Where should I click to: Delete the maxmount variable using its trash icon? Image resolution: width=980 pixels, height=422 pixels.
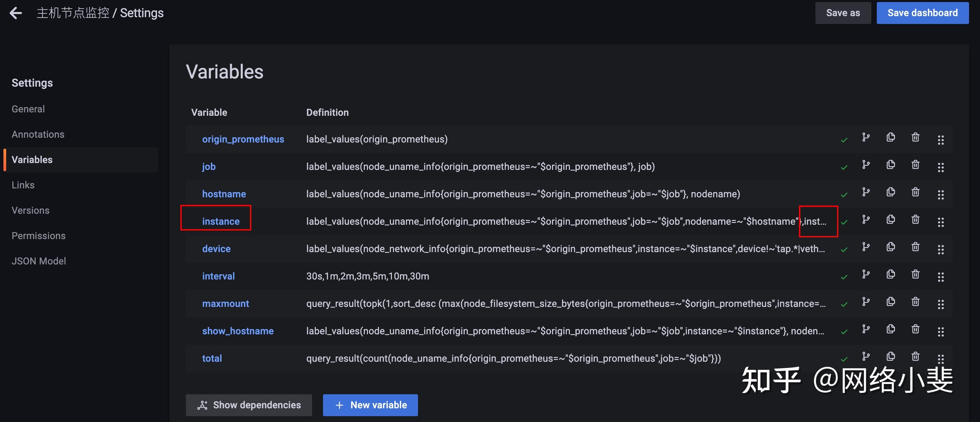915,302
